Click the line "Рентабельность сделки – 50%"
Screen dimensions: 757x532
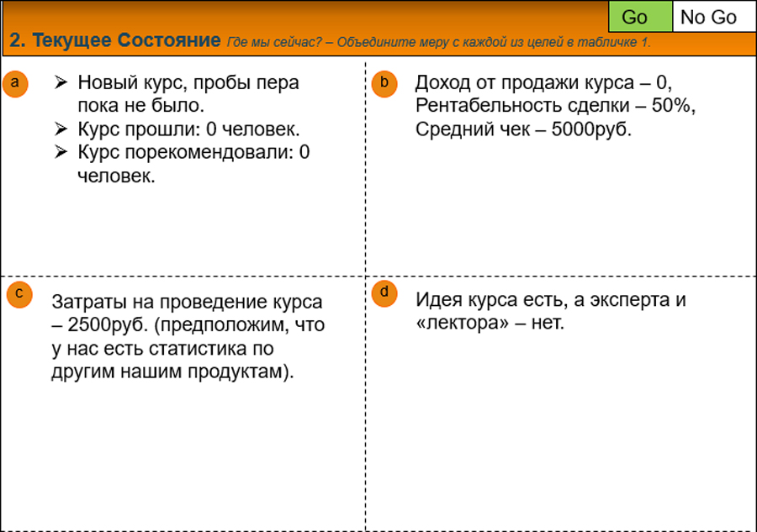click(x=556, y=107)
